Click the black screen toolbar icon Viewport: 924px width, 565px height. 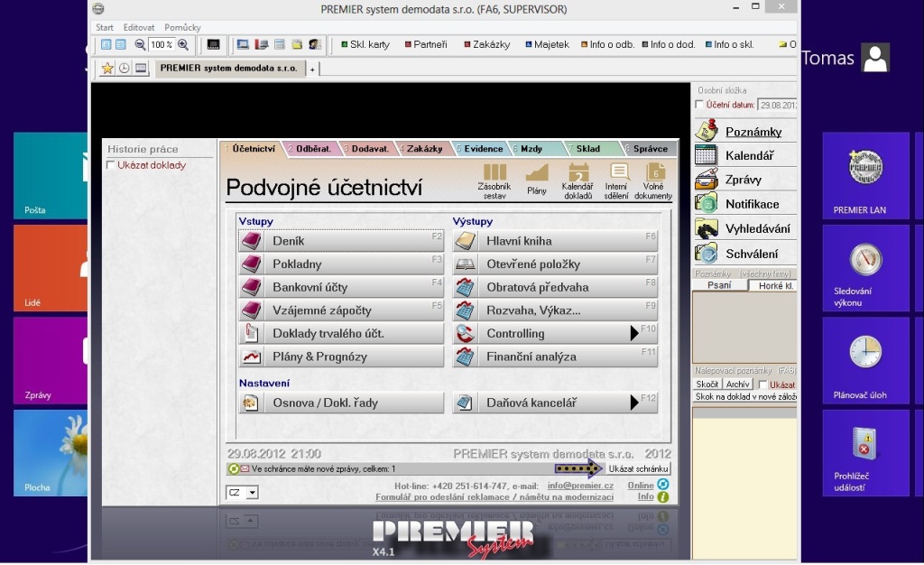(213, 44)
